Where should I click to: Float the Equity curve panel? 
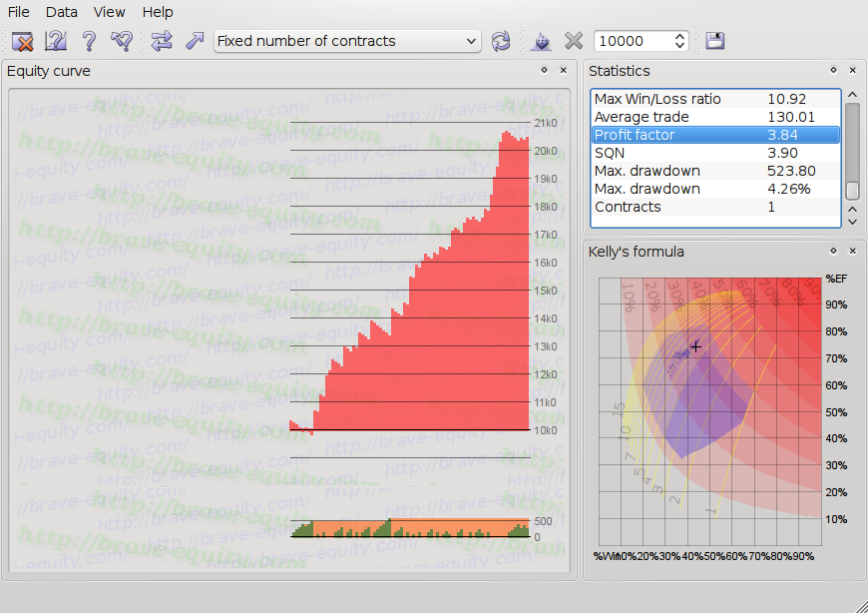[x=544, y=71]
